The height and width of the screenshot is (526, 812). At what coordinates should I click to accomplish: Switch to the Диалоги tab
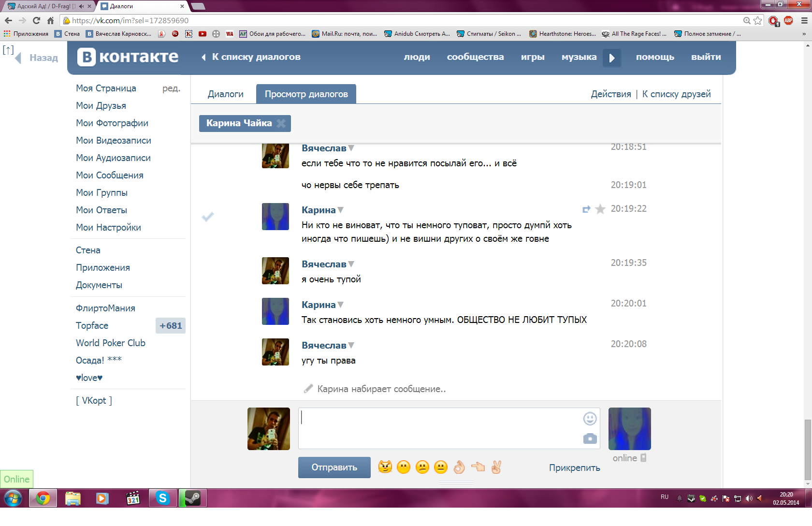226,94
